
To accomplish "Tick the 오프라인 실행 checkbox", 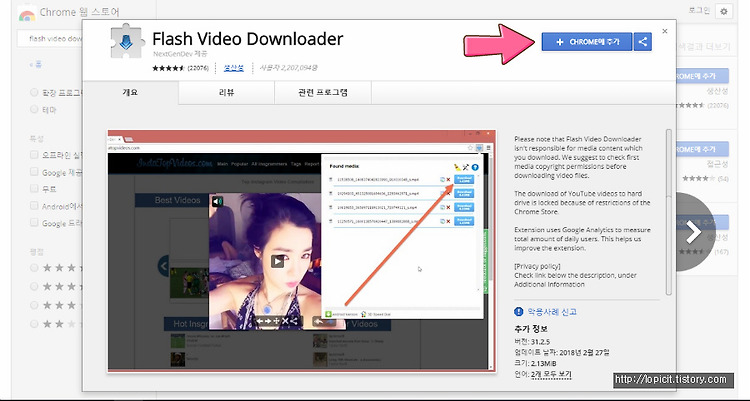I will 34,155.
